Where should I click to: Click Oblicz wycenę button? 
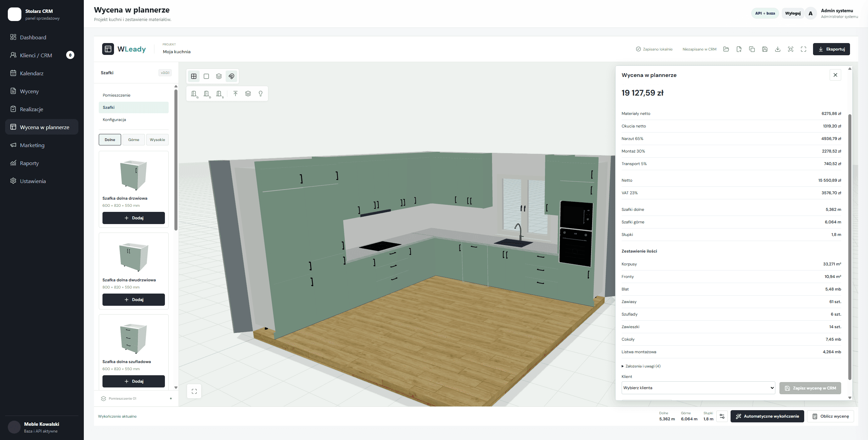(831, 416)
